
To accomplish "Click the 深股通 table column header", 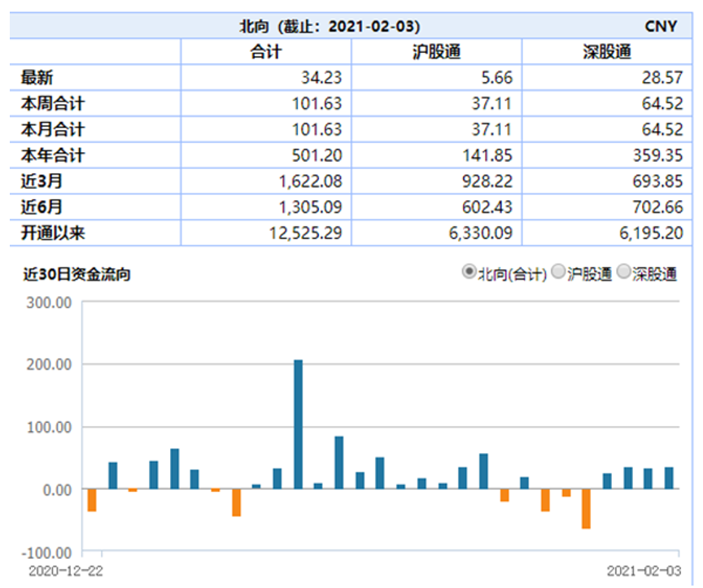I will pyautogui.click(x=607, y=52).
